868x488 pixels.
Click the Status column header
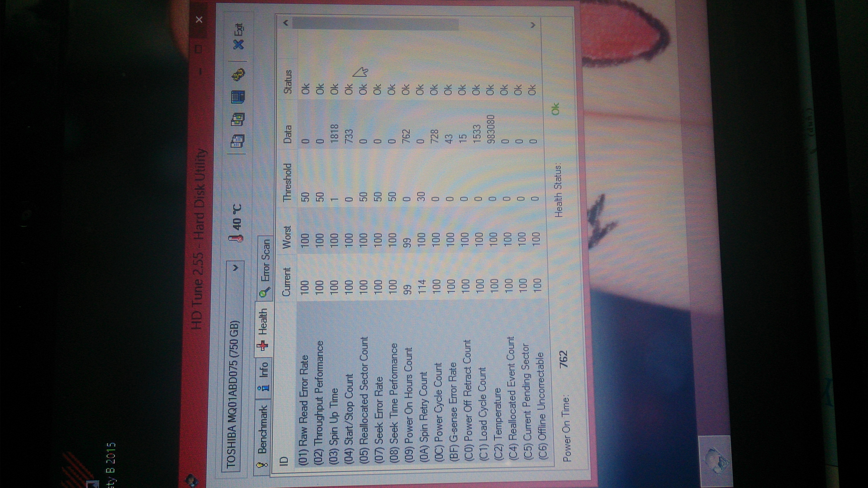288,81
